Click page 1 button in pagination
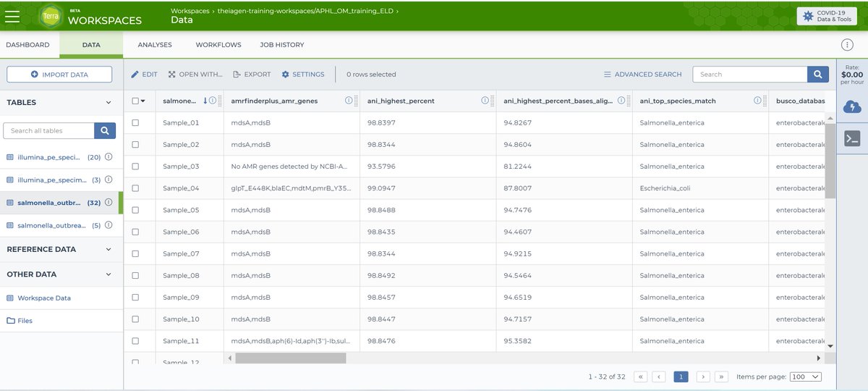Screen dimensions: 868x391 681,377
